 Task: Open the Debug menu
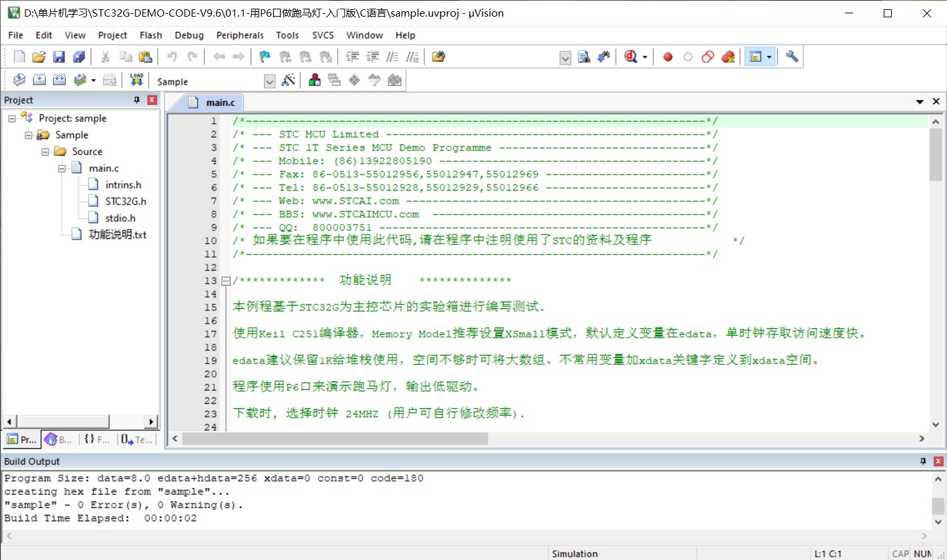[189, 35]
